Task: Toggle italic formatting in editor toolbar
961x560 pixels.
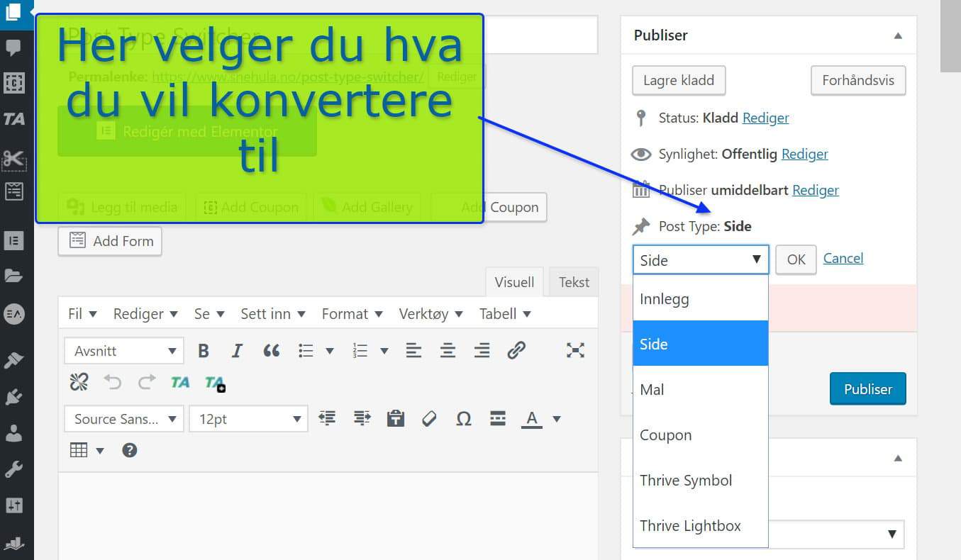Action: 237,350
